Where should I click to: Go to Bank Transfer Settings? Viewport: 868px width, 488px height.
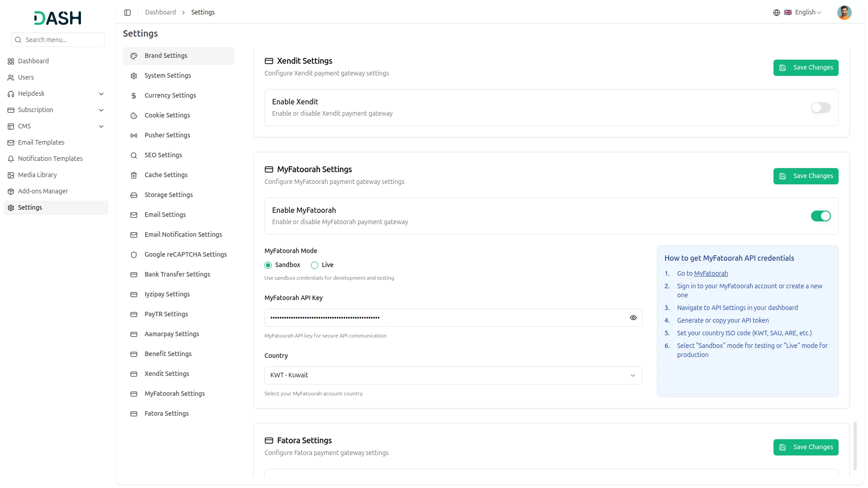pyautogui.click(x=178, y=275)
